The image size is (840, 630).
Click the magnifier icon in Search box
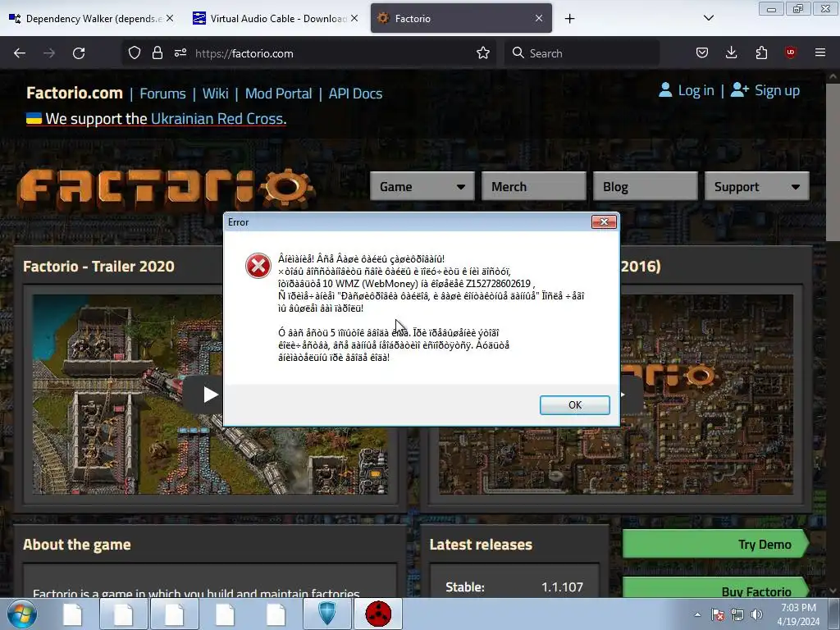[x=518, y=52]
